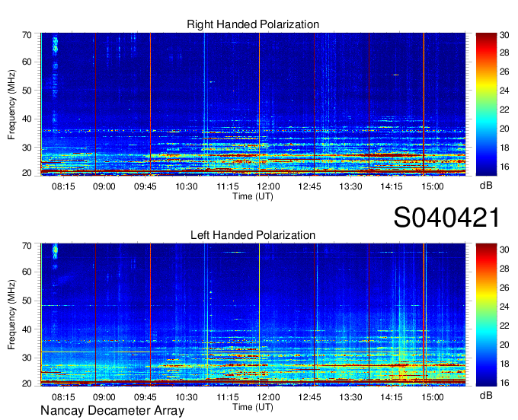Click the 13:30 tick on the Left Handed time axis

351,397
